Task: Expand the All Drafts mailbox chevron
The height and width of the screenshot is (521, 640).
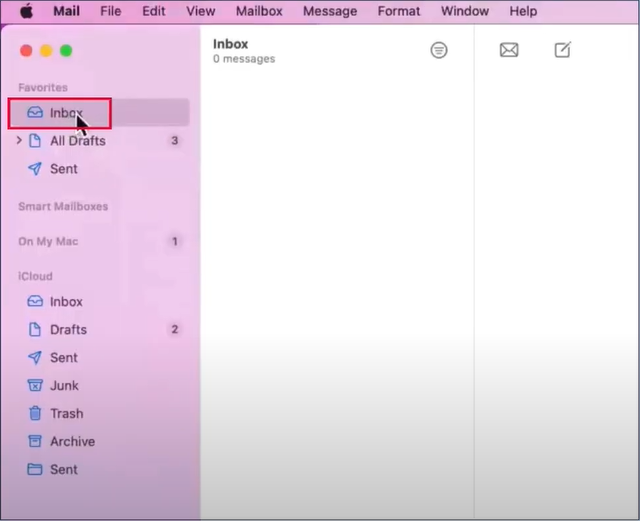Action: pos(19,140)
